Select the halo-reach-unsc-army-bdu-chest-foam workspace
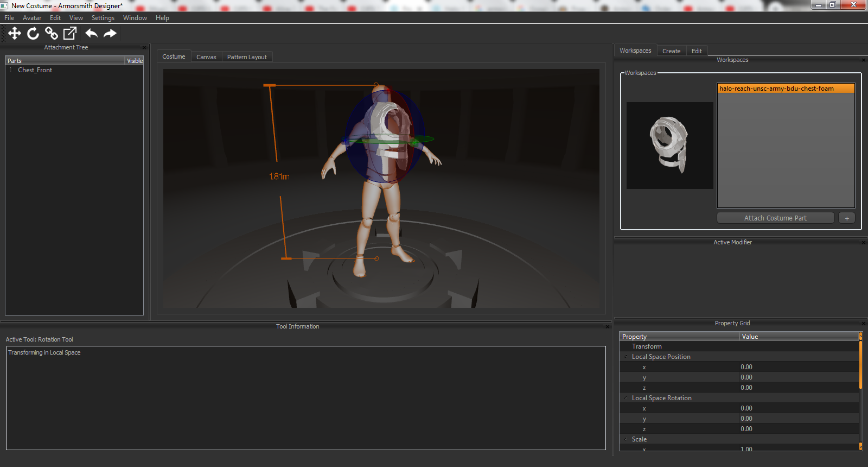The width and height of the screenshot is (868, 467). [x=785, y=89]
